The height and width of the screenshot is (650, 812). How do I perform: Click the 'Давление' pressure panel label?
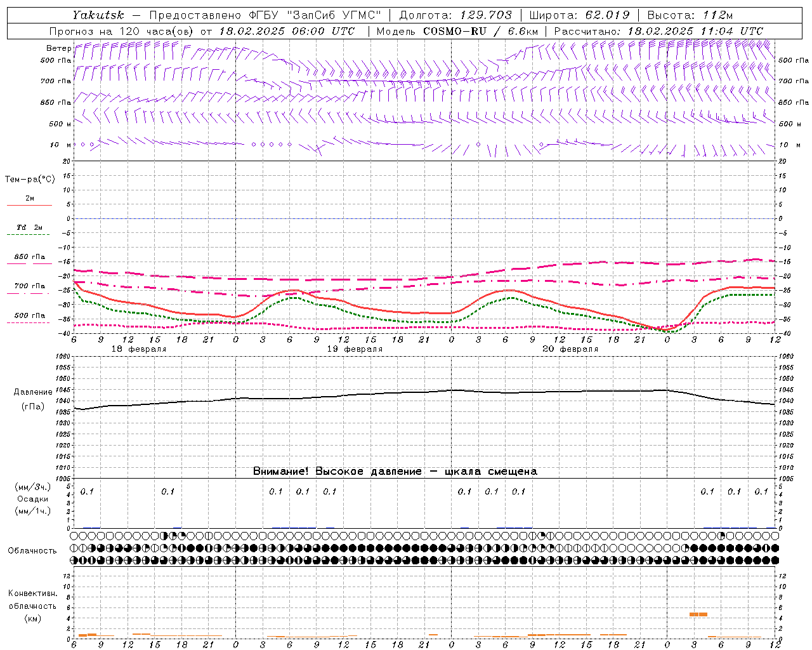click(x=33, y=392)
